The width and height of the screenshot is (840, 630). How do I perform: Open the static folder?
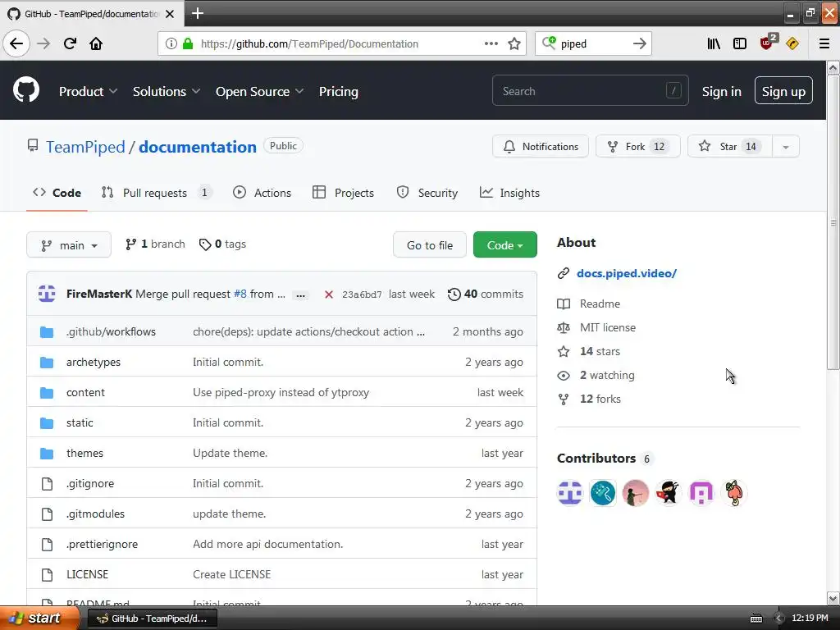(x=80, y=423)
